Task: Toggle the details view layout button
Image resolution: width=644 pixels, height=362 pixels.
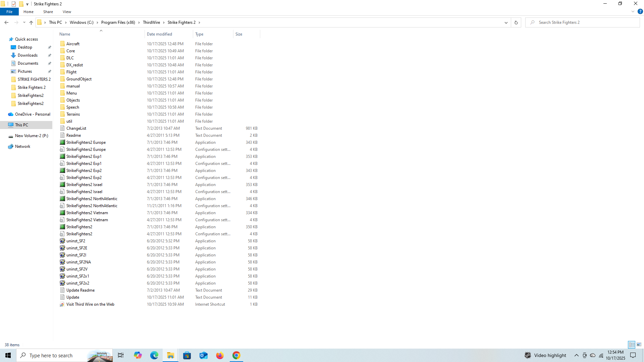Action: coord(632,345)
